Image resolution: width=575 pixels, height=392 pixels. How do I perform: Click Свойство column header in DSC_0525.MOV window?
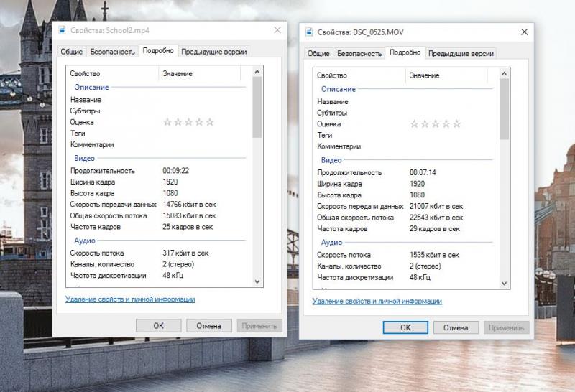(x=359, y=75)
